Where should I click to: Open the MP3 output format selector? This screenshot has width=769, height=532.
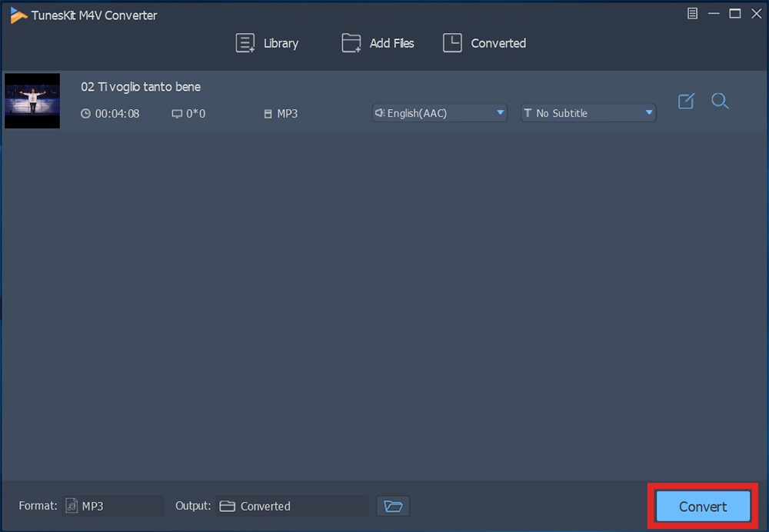tap(113, 506)
